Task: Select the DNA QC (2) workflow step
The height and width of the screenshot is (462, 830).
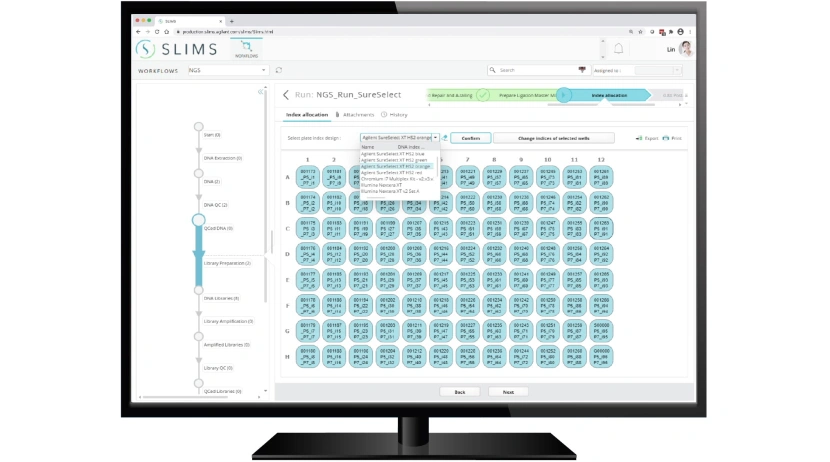Action: [x=215, y=205]
